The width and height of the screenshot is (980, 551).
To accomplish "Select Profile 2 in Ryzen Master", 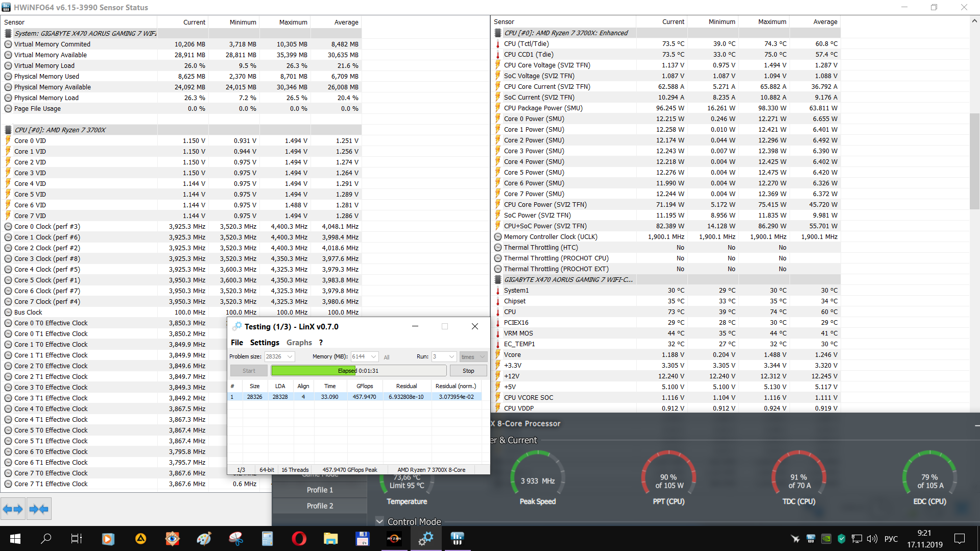I will click(x=320, y=506).
